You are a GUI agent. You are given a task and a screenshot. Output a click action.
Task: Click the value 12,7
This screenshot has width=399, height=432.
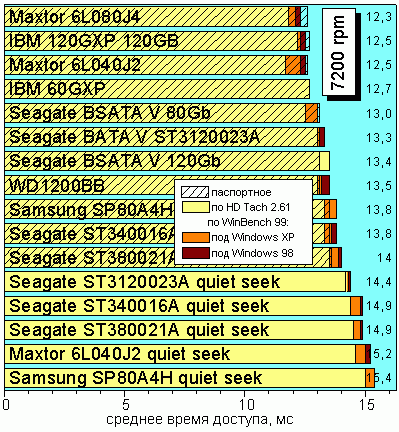379,89
